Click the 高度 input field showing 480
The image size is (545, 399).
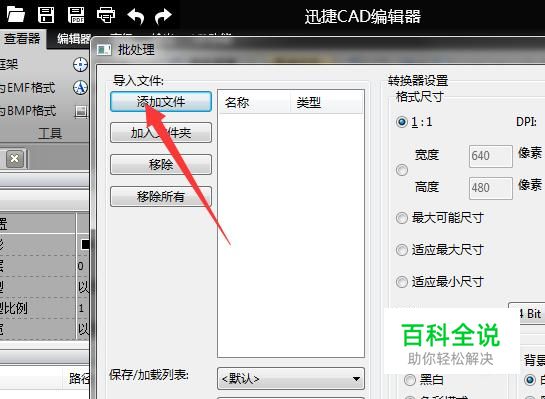click(490, 188)
